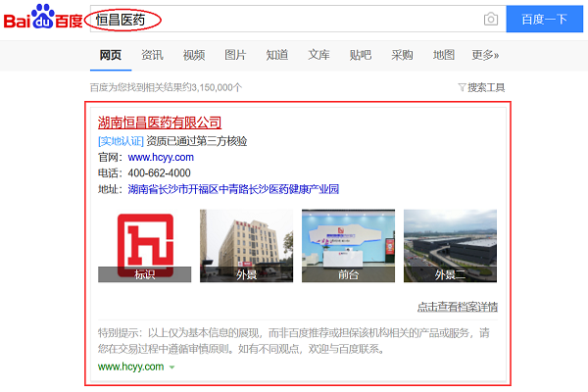Open the 知道 tab
The width and height of the screenshot is (588, 392).
[x=277, y=55]
